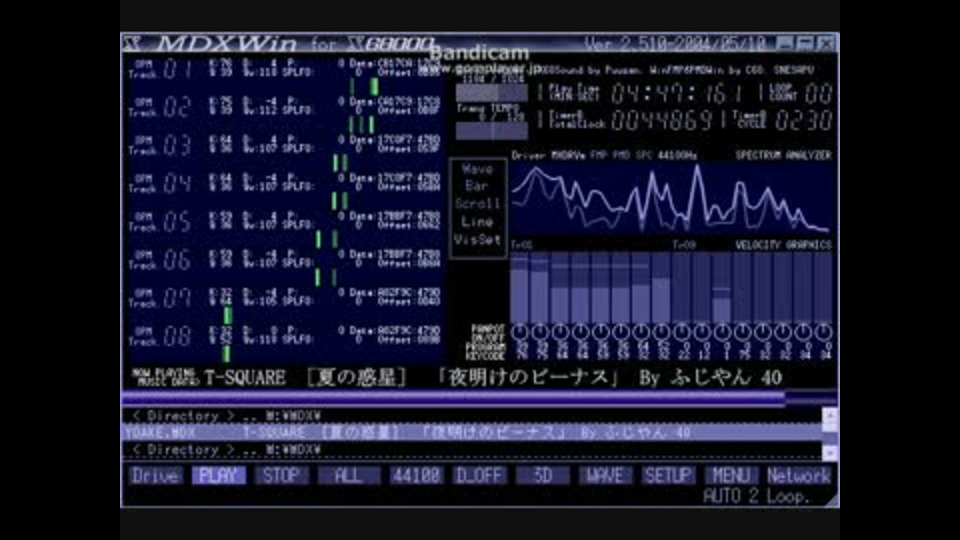Click the Loop Count display

click(x=818, y=94)
